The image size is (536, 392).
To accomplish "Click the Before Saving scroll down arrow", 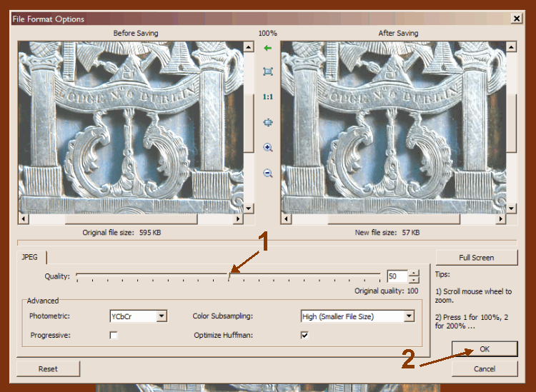I will click(249, 208).
